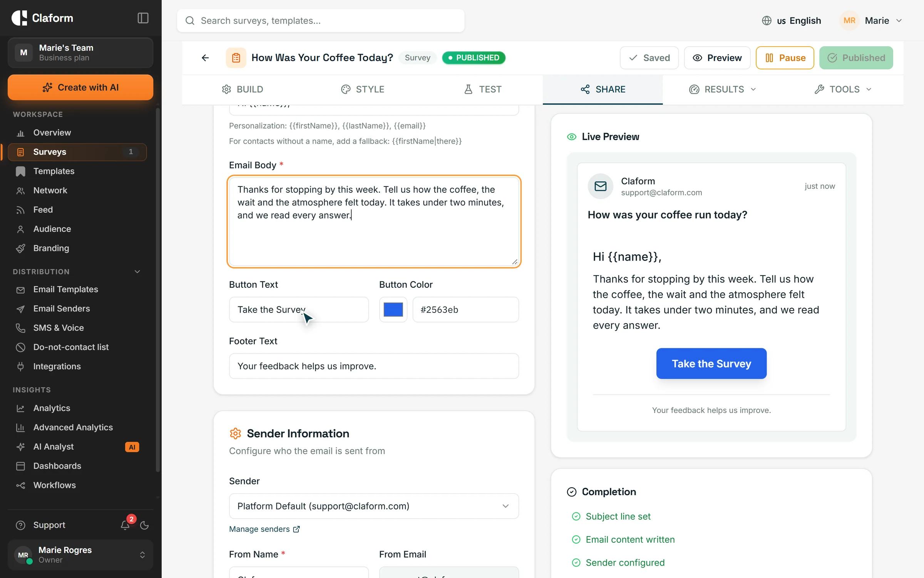Expand Marie Rogres account switcher
The width and height of the screenshot is (924, 578).
[80, 555]
